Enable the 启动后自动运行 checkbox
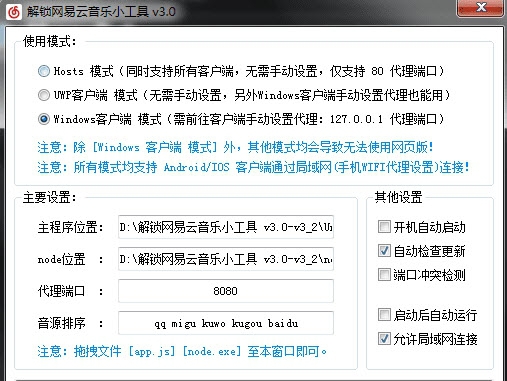507x381 pixels. click(384, 315)
